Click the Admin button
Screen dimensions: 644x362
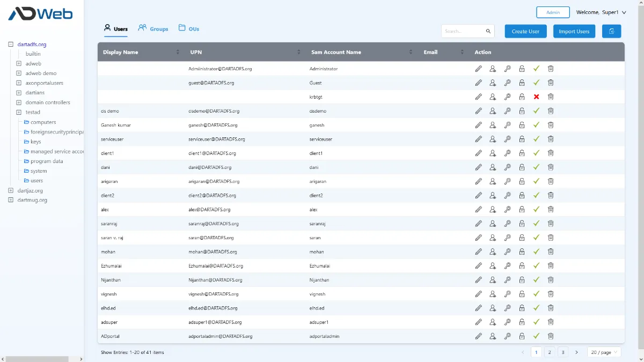pyautogui.click(x=553, y=12)
